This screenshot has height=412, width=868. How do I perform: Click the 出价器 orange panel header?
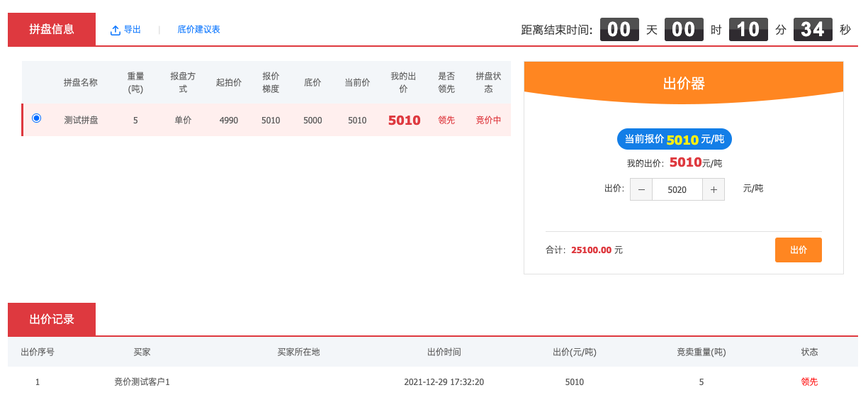(x=683, y=83)
